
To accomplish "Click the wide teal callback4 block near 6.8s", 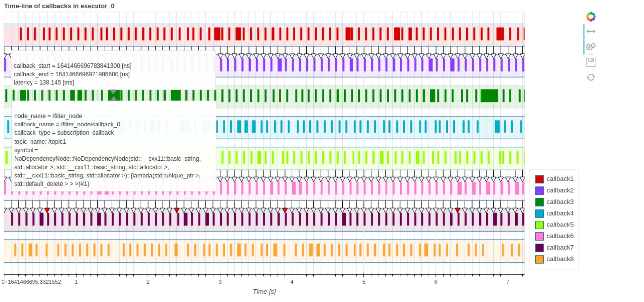I will (497, 126).
